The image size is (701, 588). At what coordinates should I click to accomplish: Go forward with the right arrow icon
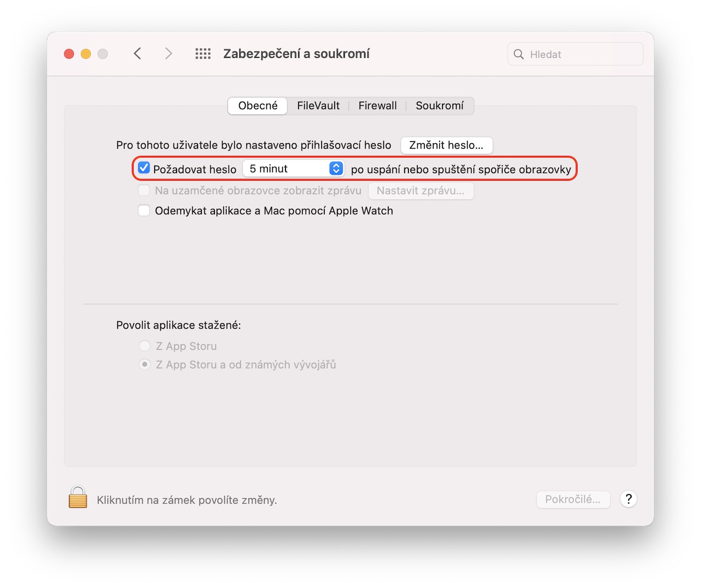[168, 54]
